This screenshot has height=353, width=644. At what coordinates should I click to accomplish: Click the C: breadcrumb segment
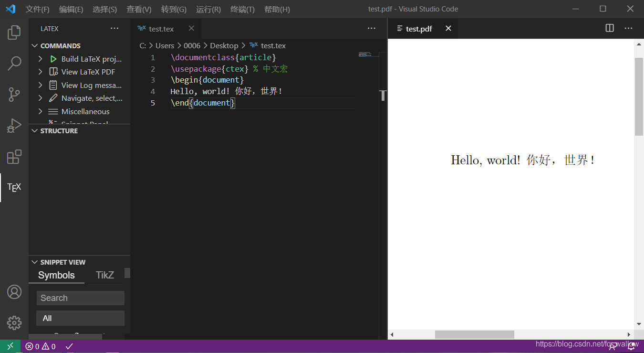[x=143, y=45]
